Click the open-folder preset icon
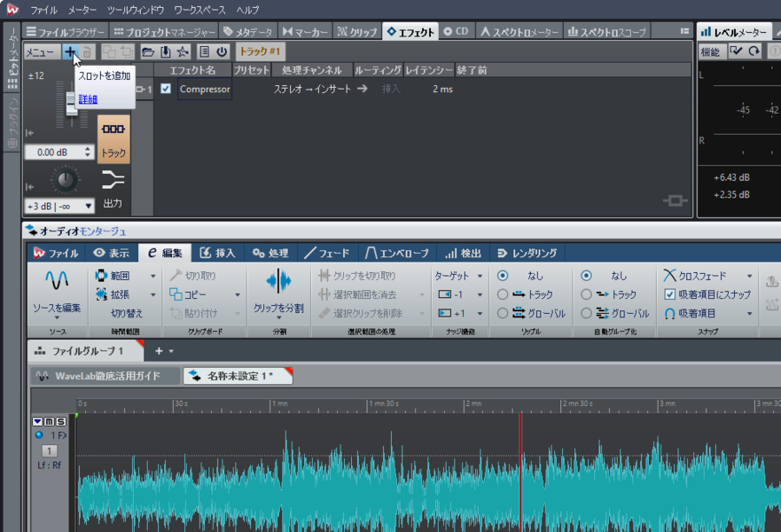The image size is (781, 532). coord(148,51)
